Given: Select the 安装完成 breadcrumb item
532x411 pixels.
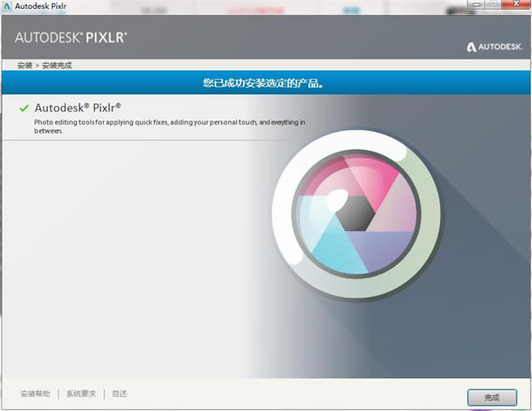Looking at the screenshot, I should (57, 66).
